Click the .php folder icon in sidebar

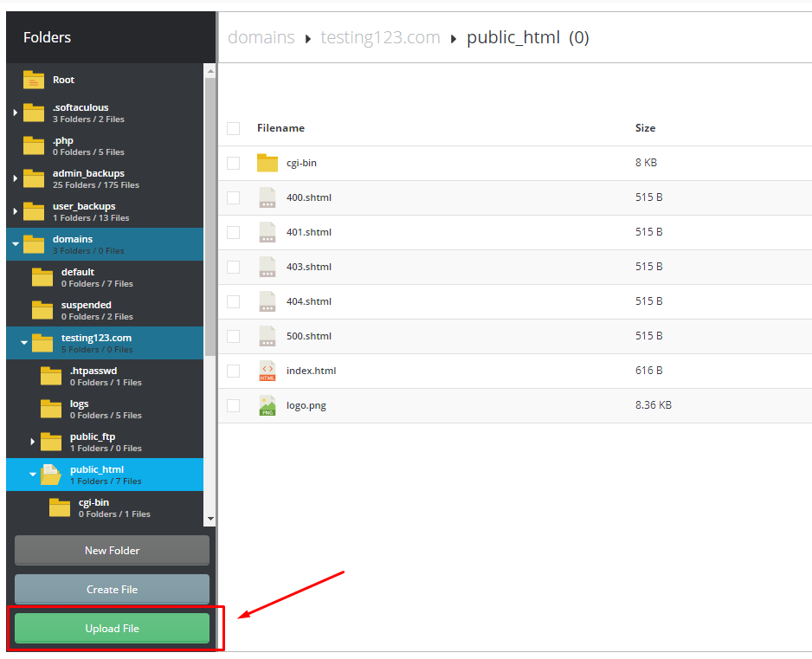[34, 145]
